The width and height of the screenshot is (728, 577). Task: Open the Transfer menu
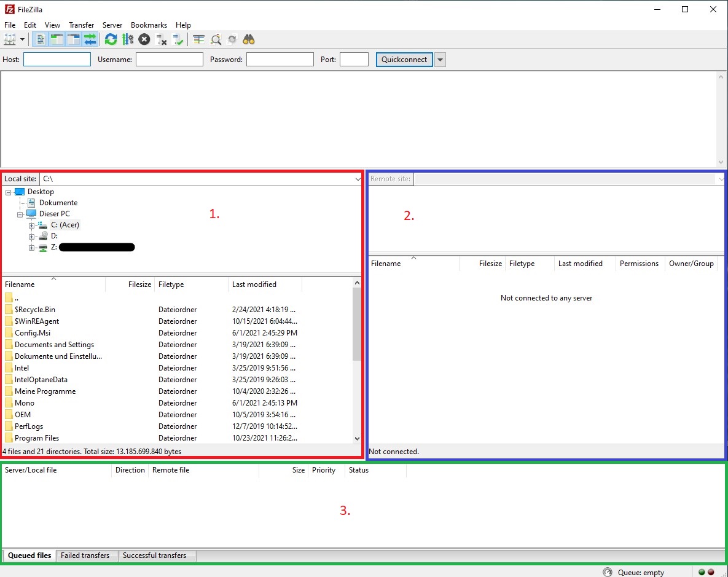pos(81,25)
